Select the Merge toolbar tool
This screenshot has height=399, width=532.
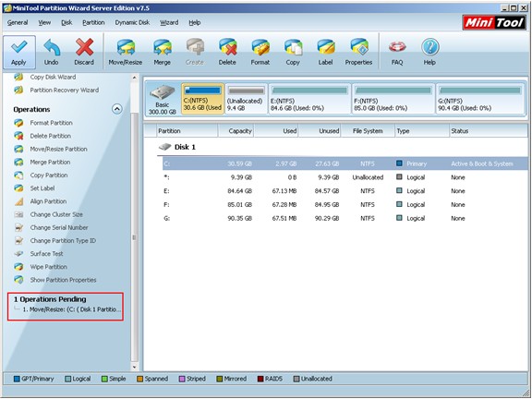pos(162,53)
